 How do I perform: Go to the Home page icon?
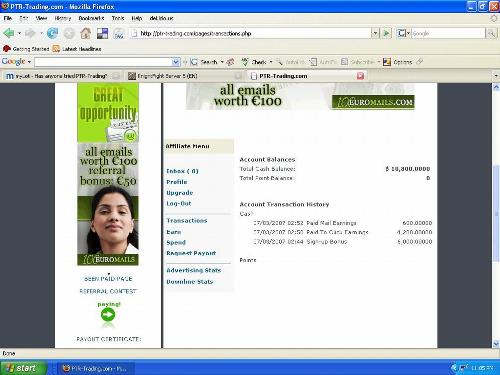coord(86,33)
